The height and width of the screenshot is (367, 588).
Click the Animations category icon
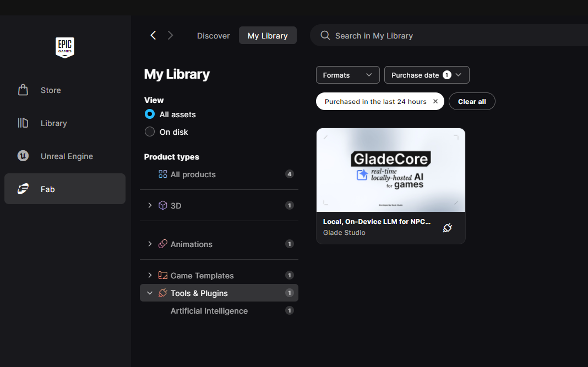163,244
